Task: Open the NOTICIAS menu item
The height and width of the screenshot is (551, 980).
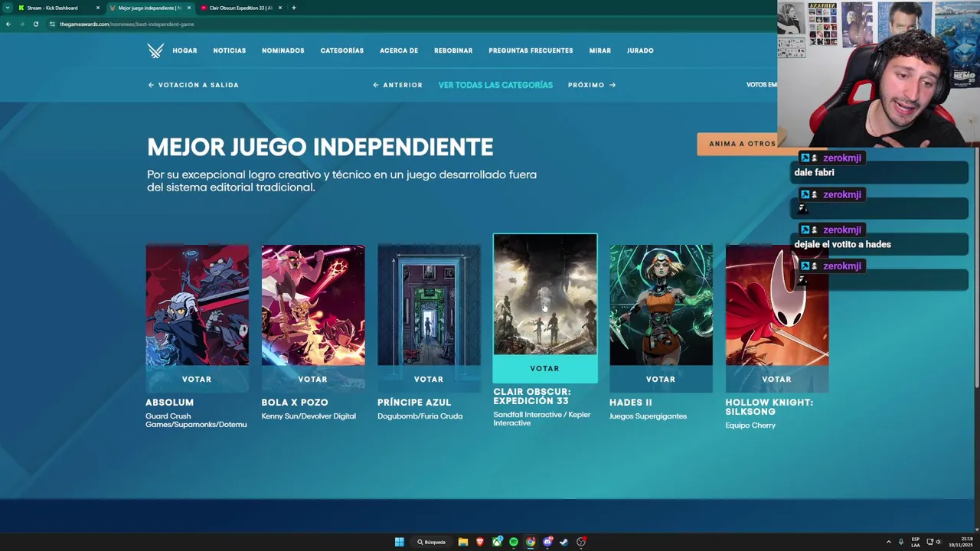Action: [230, 51]
